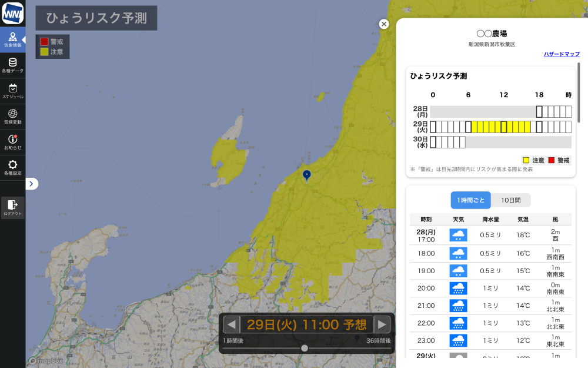
Task: Switch to 1時間ごと hourly forecast tab
Action: pos(470,200)
